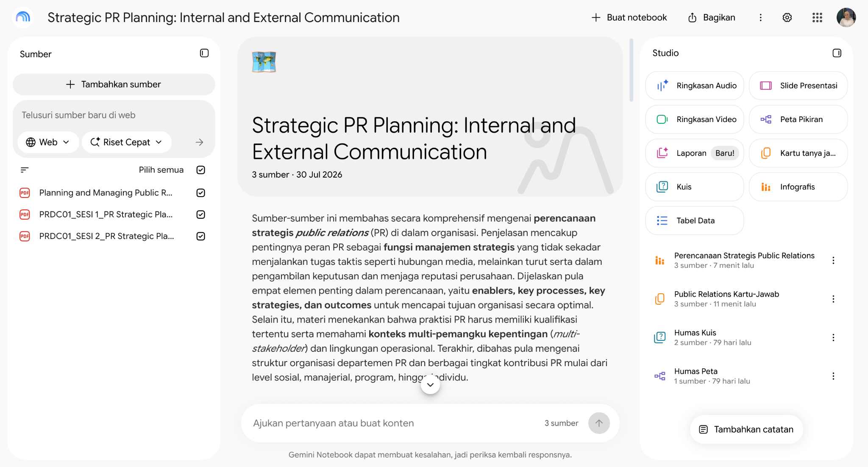Open notebook options three-dot menu
The image size is (868, 467).
(x=760, y=17)
